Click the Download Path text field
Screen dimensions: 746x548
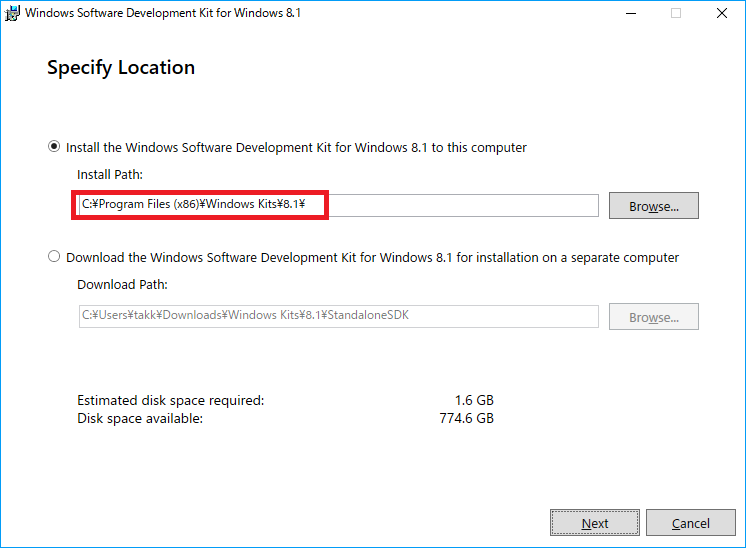pos(338,316)
